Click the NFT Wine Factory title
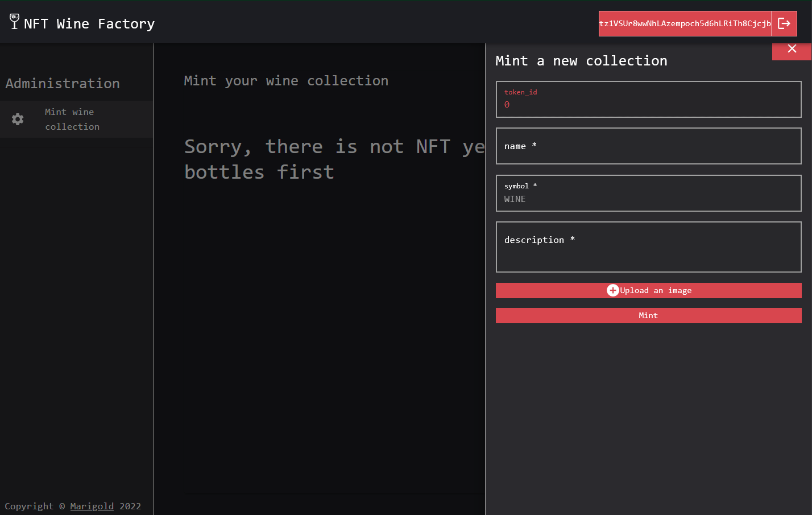 [89, 24]
